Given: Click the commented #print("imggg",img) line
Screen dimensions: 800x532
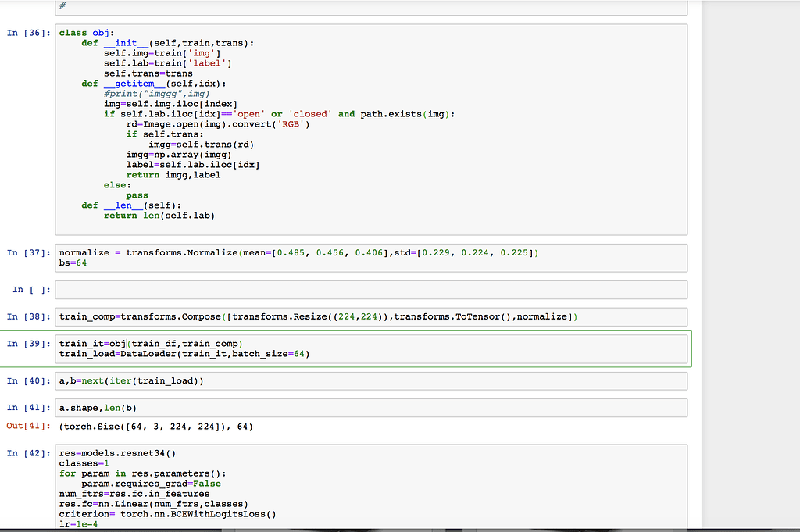Looking at the screenshot, I should 152,94.
